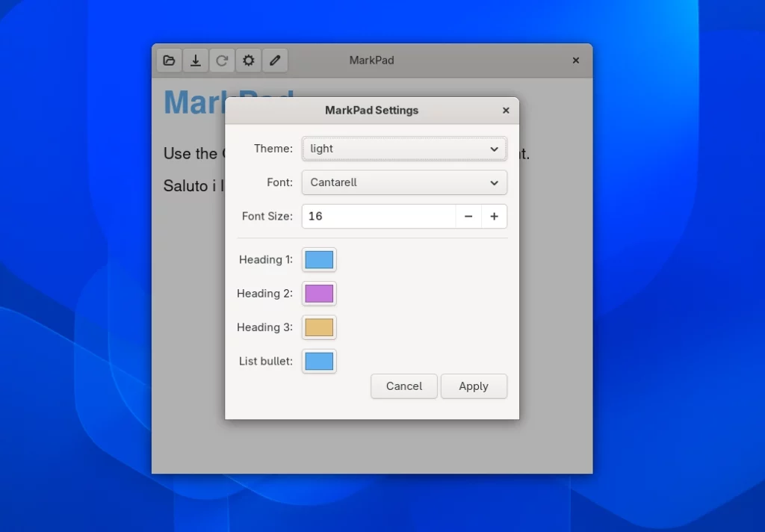The width and height of the screenshot is (765, 532).
Task: Activate the pencil edit icon
Action: 275,61
